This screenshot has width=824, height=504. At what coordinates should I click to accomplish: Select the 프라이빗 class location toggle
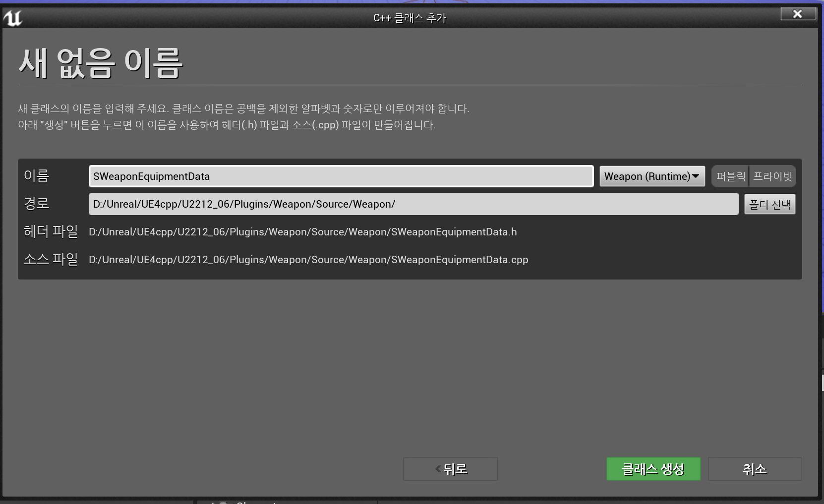(x=772, y=176)
